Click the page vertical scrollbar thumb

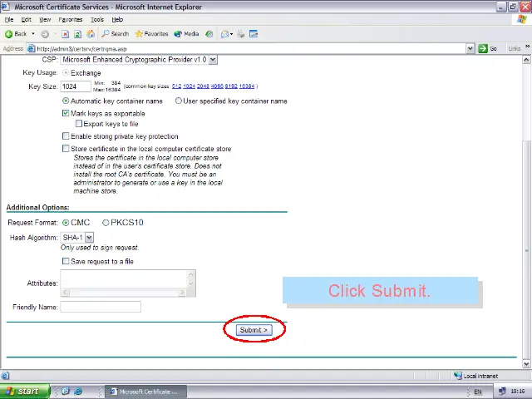pyautogui.click(x=526, y=249)
